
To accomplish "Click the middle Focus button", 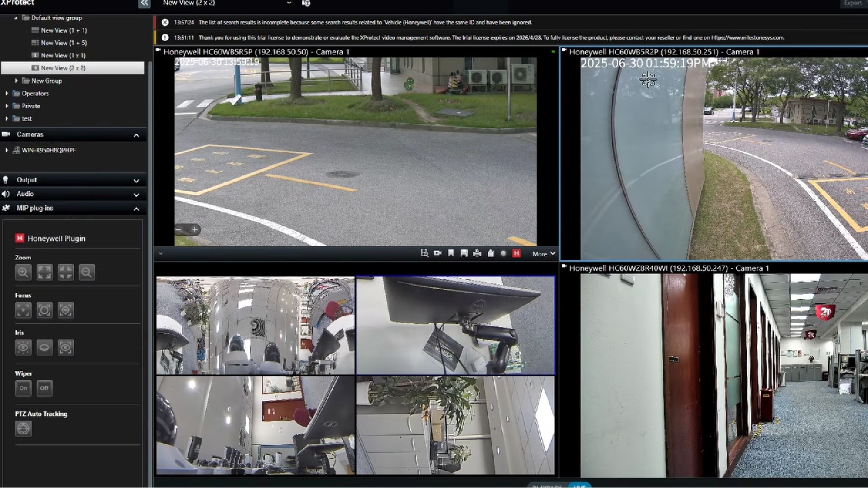I will point(44,310).
